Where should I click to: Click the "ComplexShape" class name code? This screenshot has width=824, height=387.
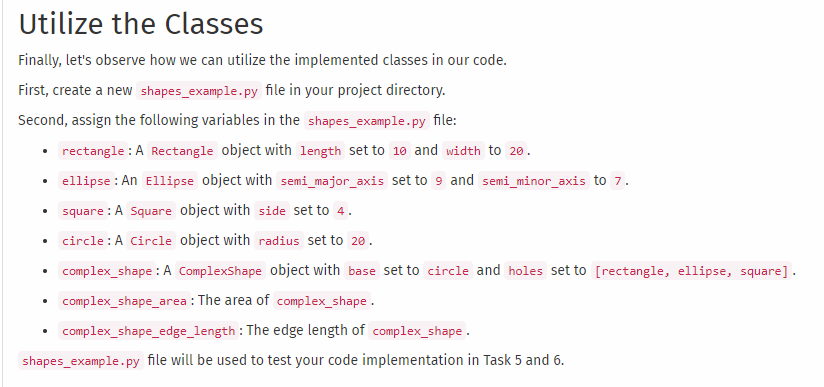click(221, 271)
